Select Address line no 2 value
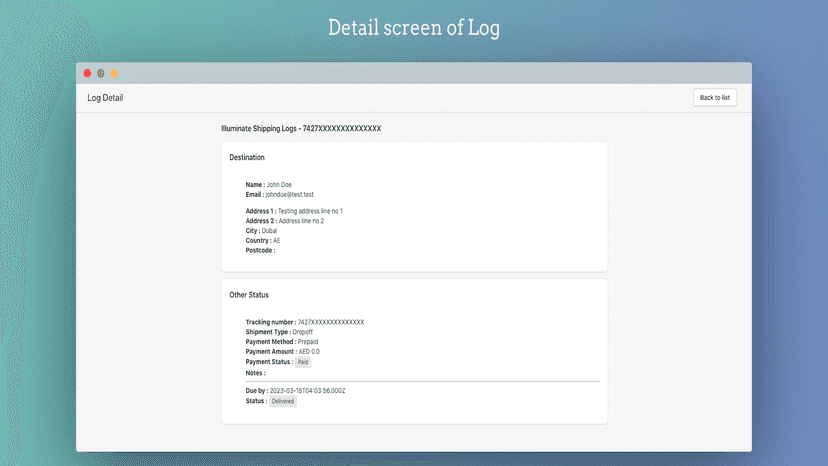The width and height of the screenshot is (828, 466). [x=301, y=221]
